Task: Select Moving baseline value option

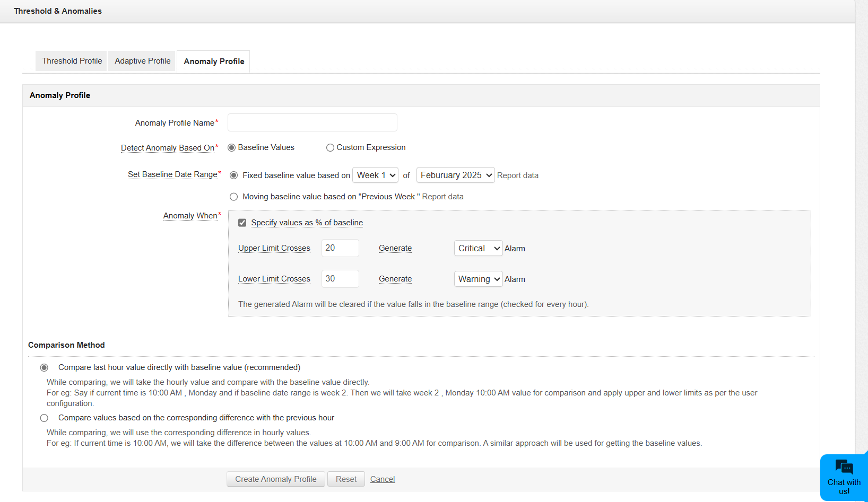Action: 234,196
